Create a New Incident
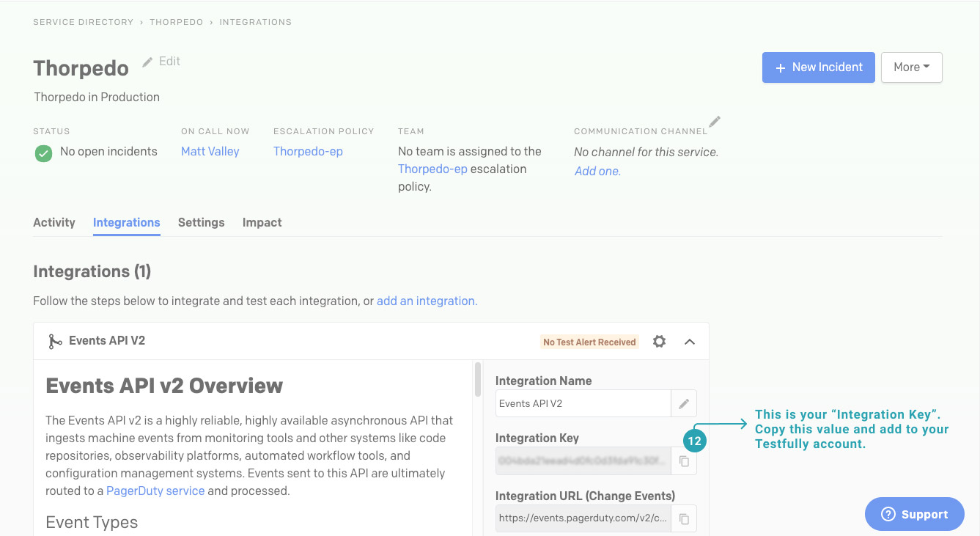This screenshot has width=980, height=536. [x=819, y=67]
